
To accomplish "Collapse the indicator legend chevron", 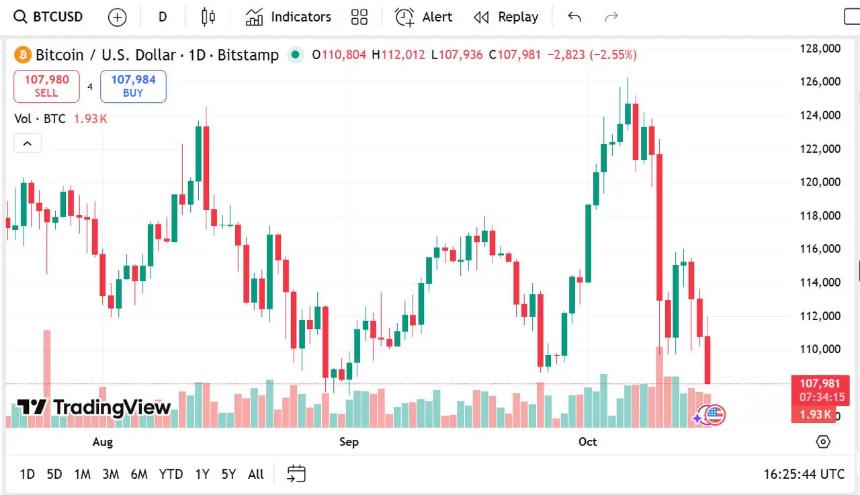I will (27, 143).
